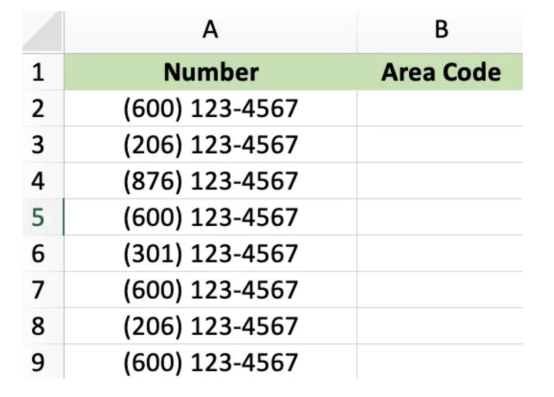
Task: Select cell containing (301) 123-4567
Action: [211, 253]
